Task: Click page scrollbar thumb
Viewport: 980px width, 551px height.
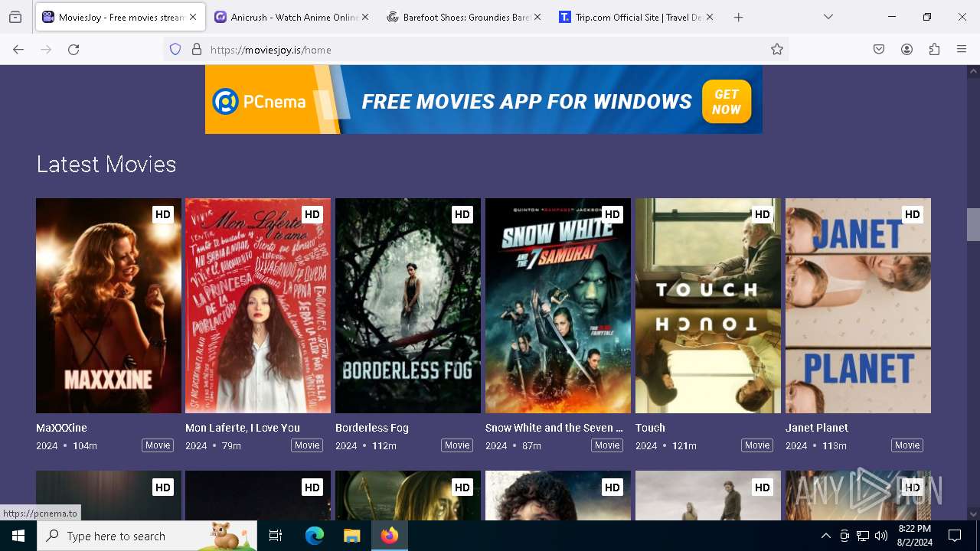Action: pyautogui.click(x=973, y=225)
